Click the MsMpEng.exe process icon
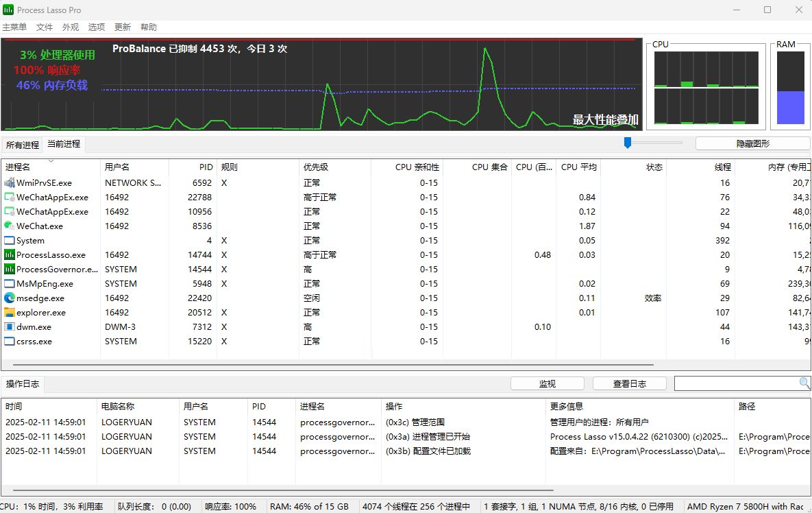 10,283
